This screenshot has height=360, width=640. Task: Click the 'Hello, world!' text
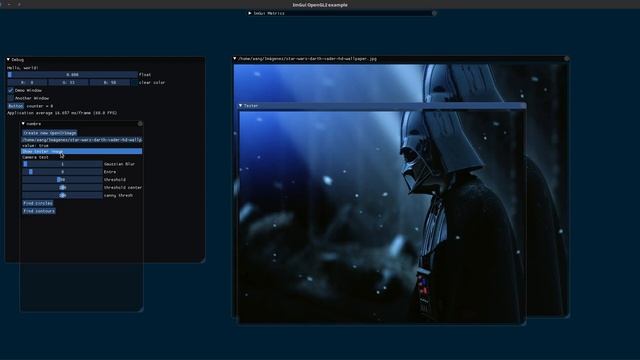[23, 68]
